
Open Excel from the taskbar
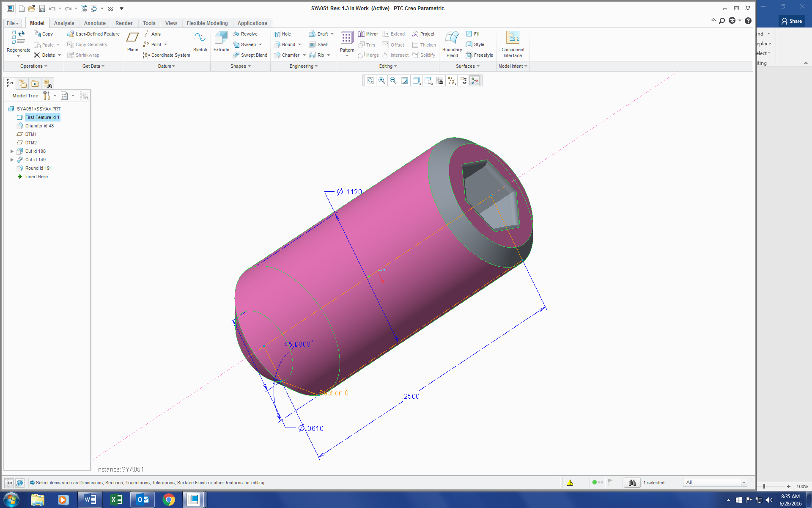(116, 500)
